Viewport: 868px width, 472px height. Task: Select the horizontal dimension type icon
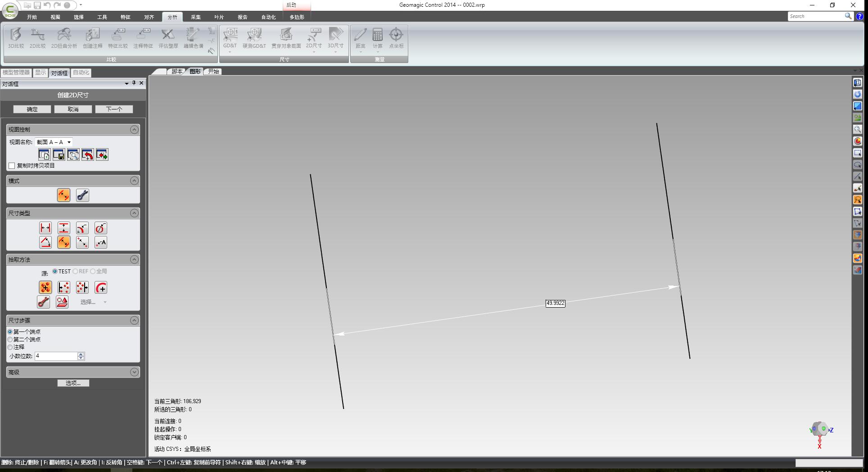point(45,228)
